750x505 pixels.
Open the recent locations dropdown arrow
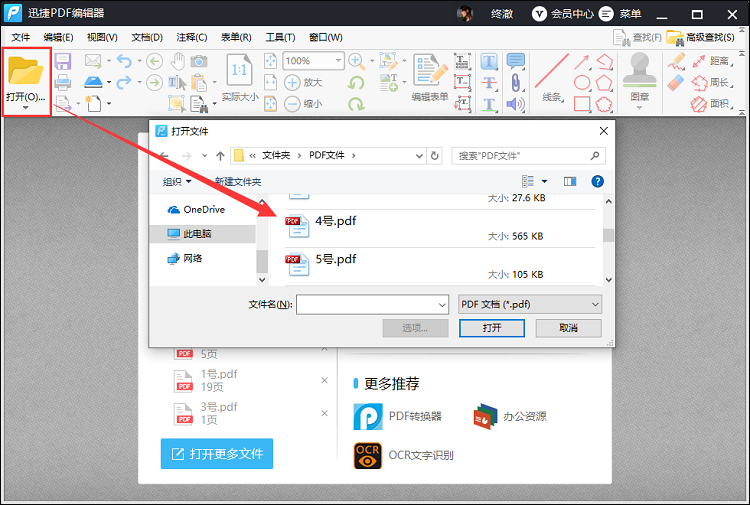[205, 156]
